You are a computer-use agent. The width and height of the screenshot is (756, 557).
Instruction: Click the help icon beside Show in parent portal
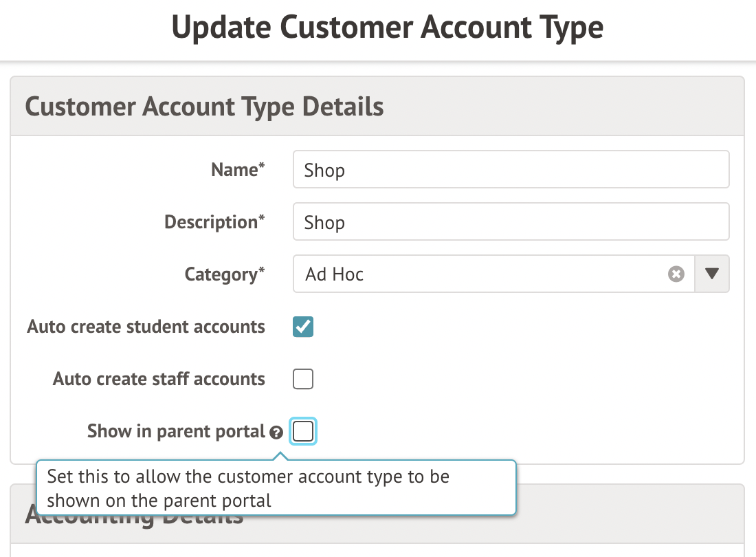[x=276, y=433]
